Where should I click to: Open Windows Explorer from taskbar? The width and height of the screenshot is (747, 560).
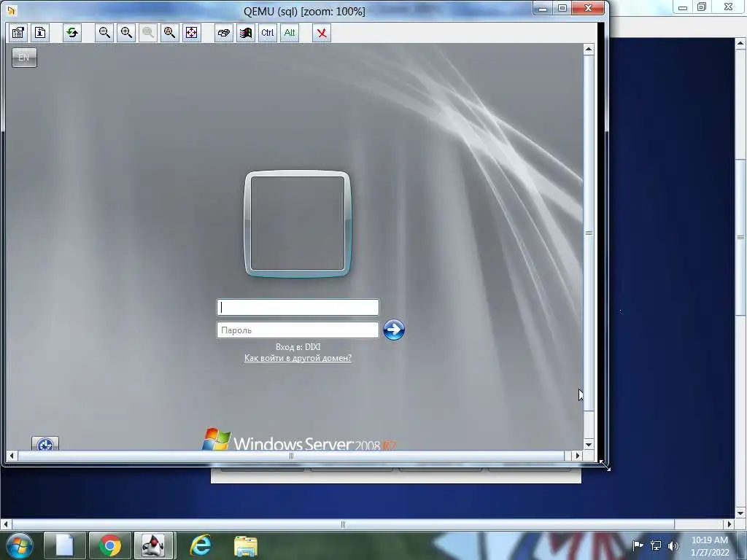click(x=245, y=545)
